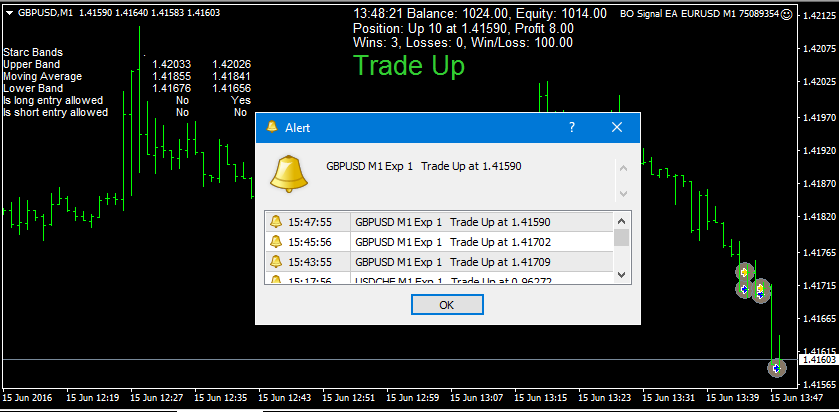839x412 pixels.
Task: Close the Alert dialog
Action: click(x=617, y=127)
